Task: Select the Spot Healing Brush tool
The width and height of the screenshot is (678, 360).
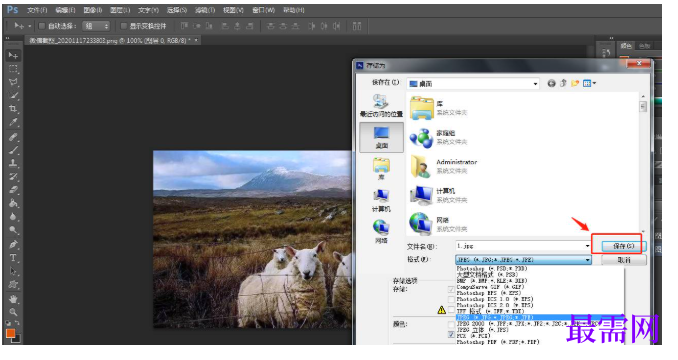Action: click(x=13, y=137)
